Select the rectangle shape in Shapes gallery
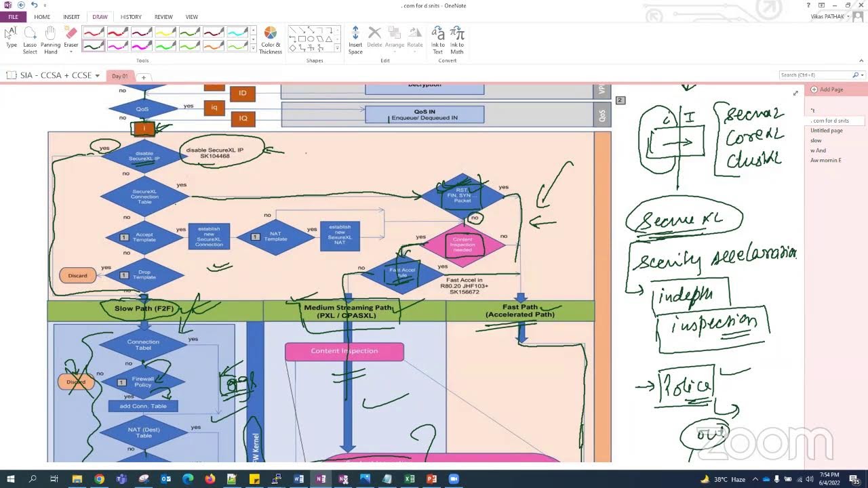The height and width of the screenshot is (488, 868). [301, 39]
